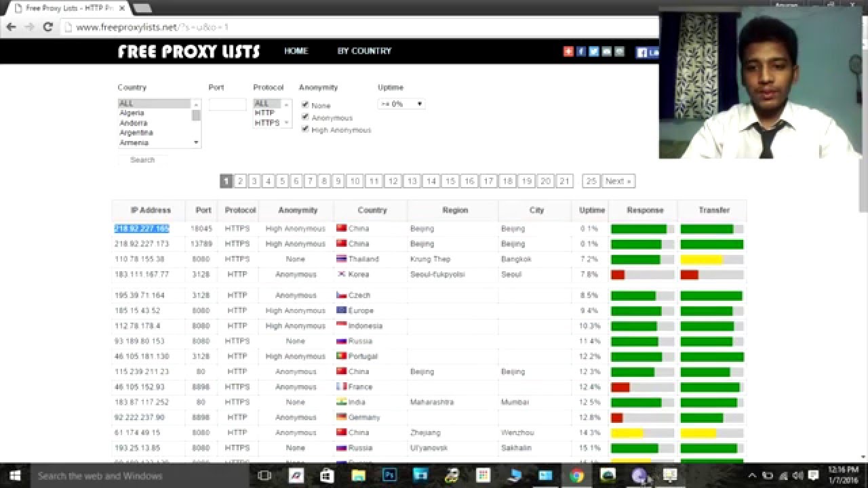Share page via Twitter icon in header
This screenshot has width=868, height=488.
pyautogui.click(x=594, y=52)
